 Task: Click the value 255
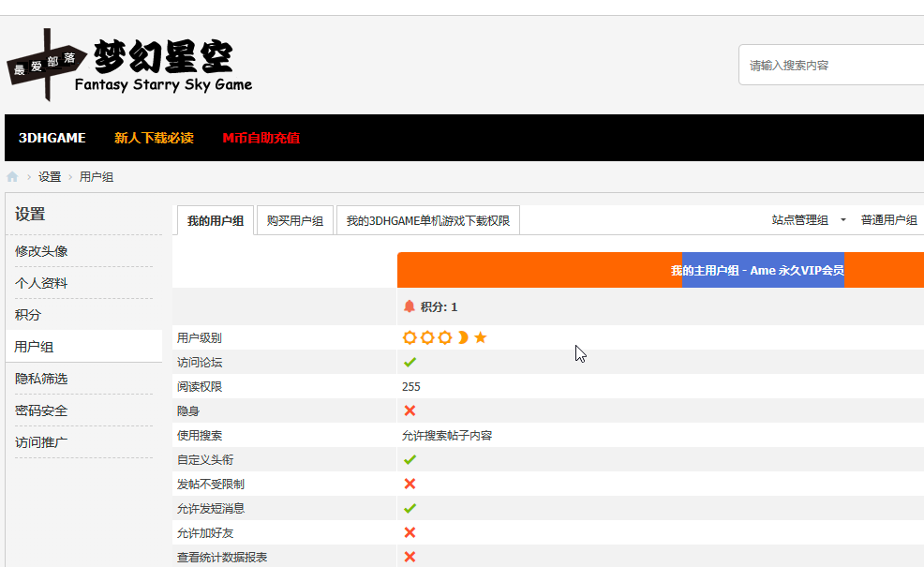[x=411, y=387]
